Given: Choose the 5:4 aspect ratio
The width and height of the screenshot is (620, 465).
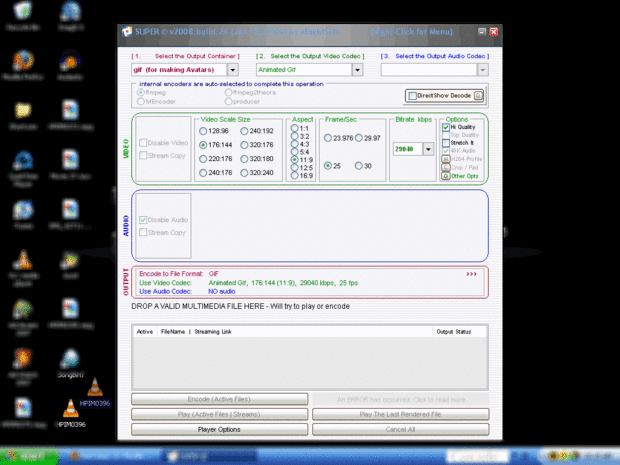Looking at the screenshot, I should click(x=294, y=152).
